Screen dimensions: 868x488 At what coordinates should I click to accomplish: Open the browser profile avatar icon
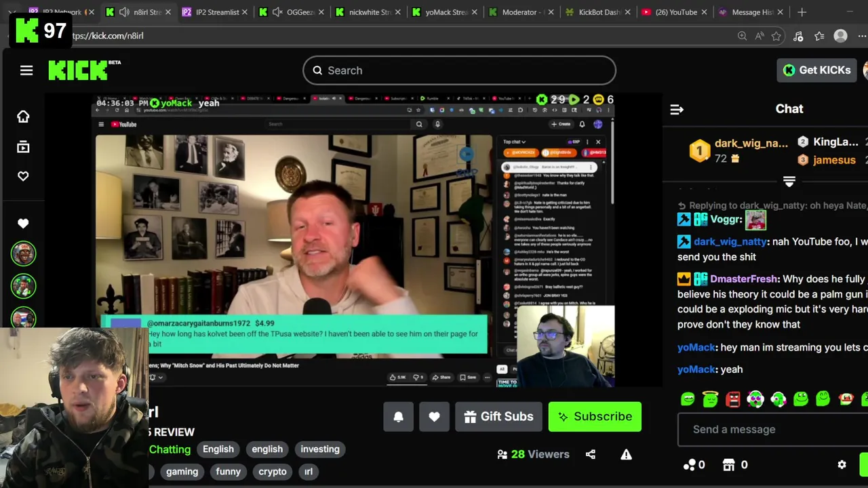point(840,36)
